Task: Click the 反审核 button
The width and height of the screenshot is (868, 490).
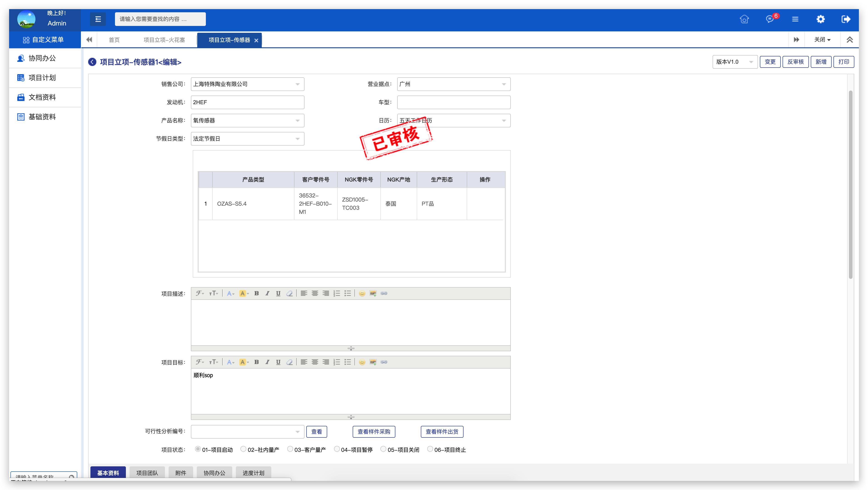Action: [x=795, y=62]
